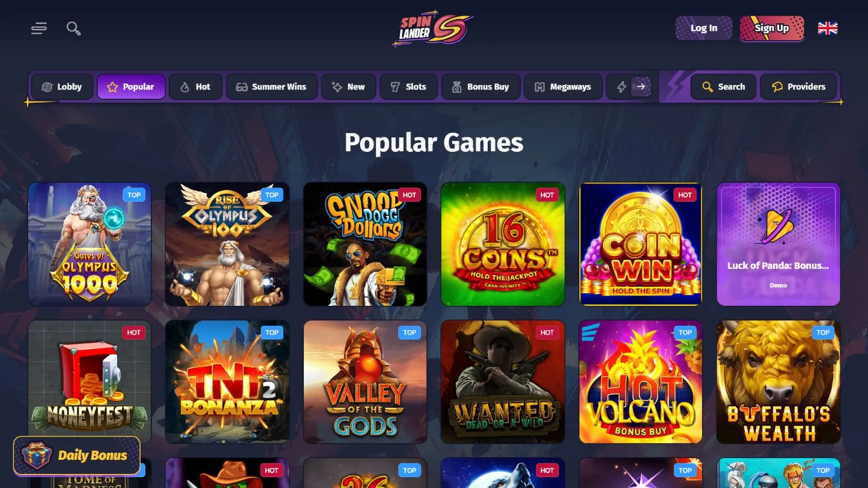Viewport: 868px width, 488px height.
Task: Open the Snoop Dogg Dollars game
Action: pos(365,244)
